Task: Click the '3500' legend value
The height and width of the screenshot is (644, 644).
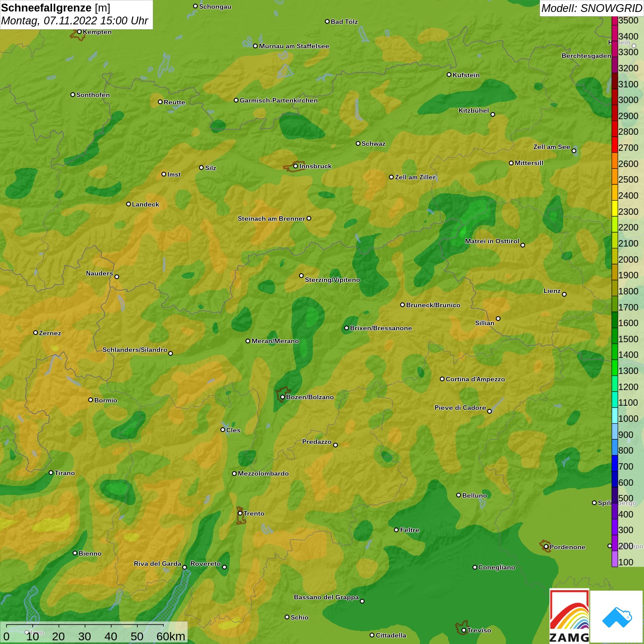Action: tap(628, 20)
